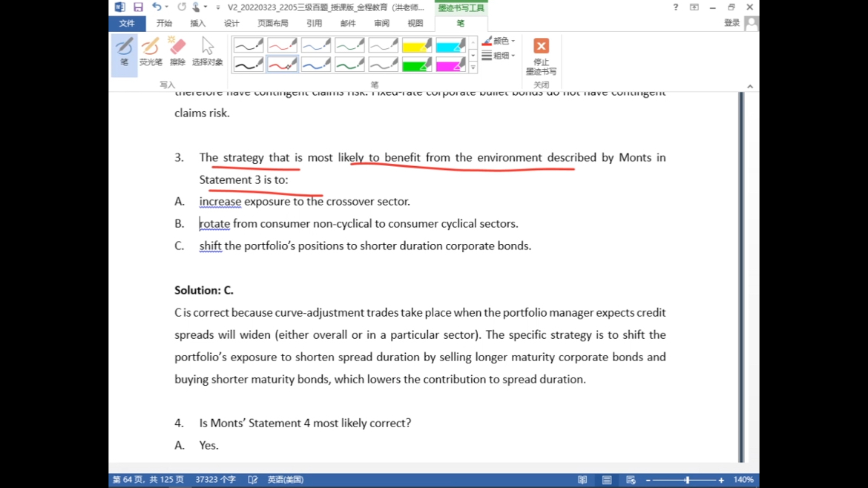
Task: Switch to Web Layout view in status bar
Action: tap(631, 480)
